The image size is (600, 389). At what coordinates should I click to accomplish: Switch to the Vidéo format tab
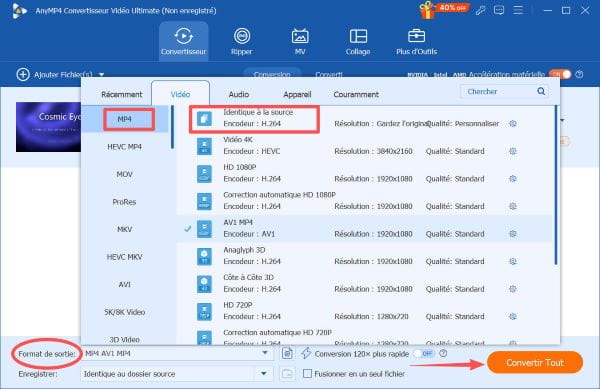tap(180, 94)
